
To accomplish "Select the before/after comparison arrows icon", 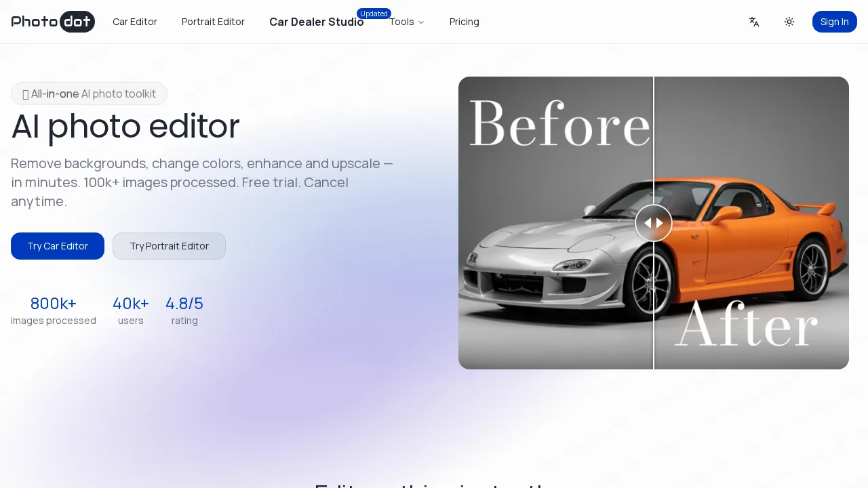I will (x=653, y=222).
